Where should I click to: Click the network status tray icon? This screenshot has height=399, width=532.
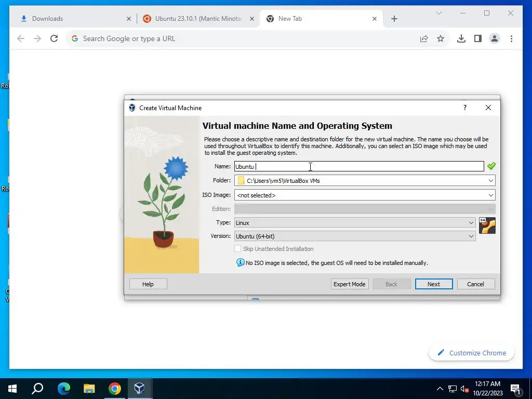click(453, 389)
